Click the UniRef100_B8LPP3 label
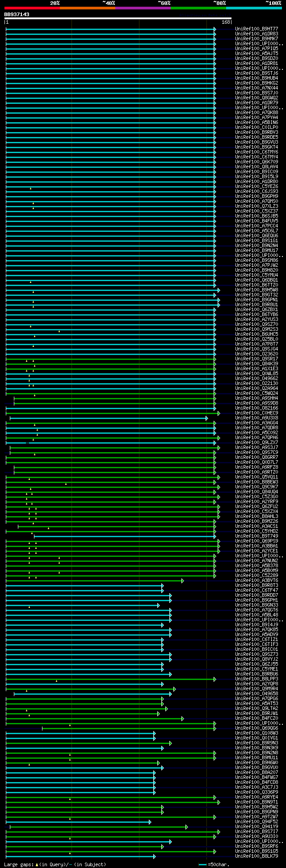Viewport: 286px width, 868px height. 257,679
